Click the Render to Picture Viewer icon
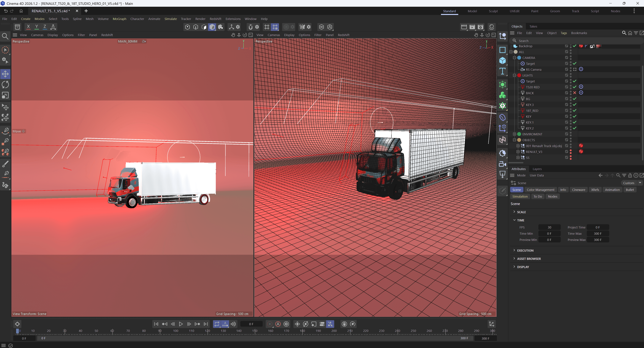Screen dimensions: 644x348 [472, 27]
